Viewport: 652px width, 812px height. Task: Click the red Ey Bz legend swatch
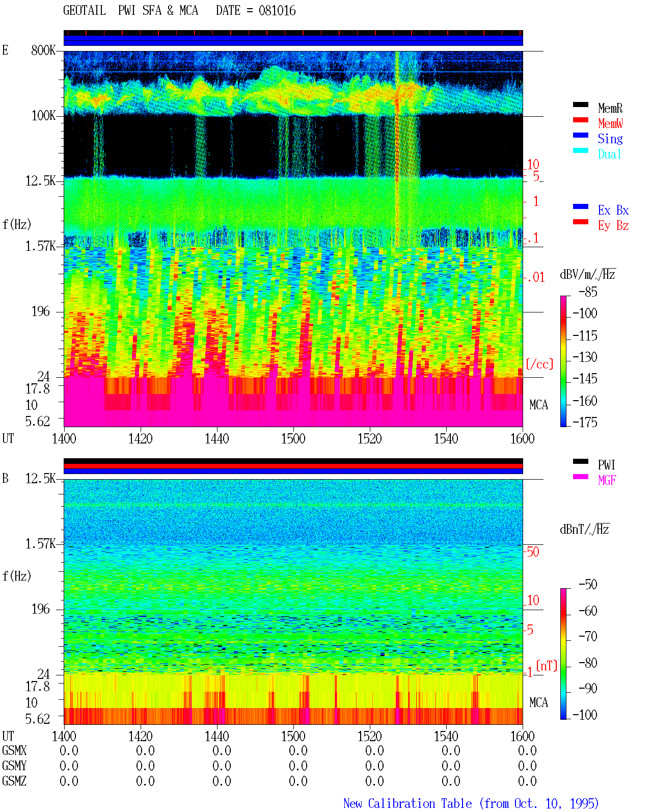[581, 222]
